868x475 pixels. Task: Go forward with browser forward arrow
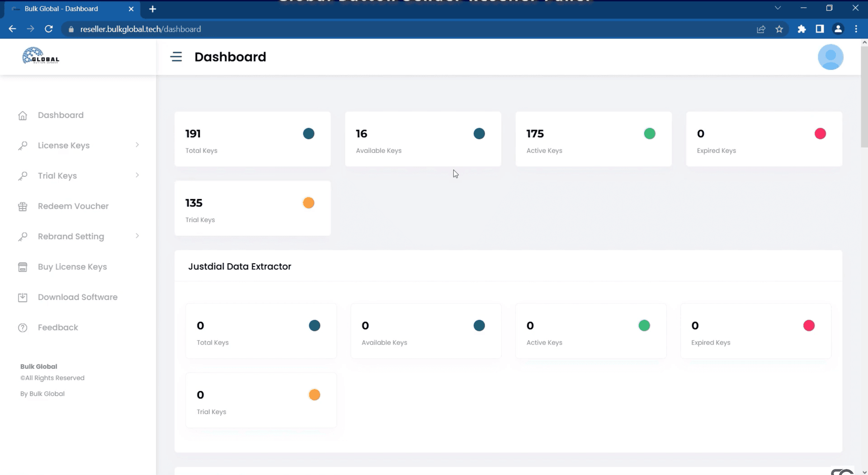point(30,29)
